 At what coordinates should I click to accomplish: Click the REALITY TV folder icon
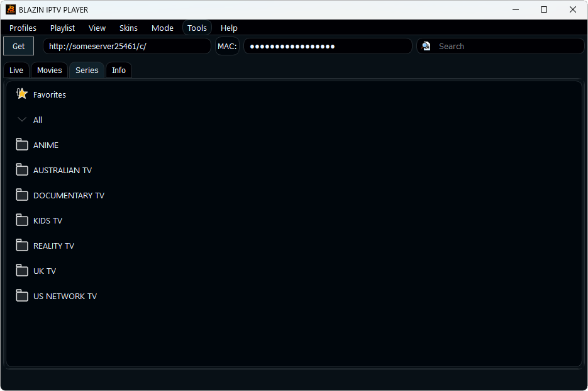[22, 246]
